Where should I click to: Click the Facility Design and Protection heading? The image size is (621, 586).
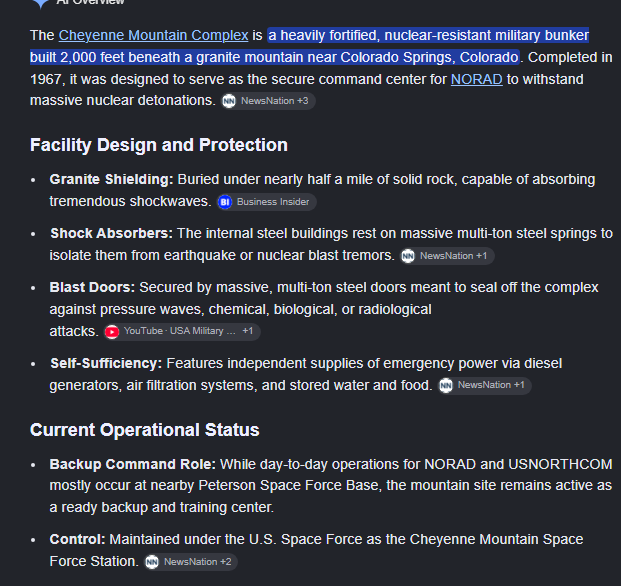159,145
